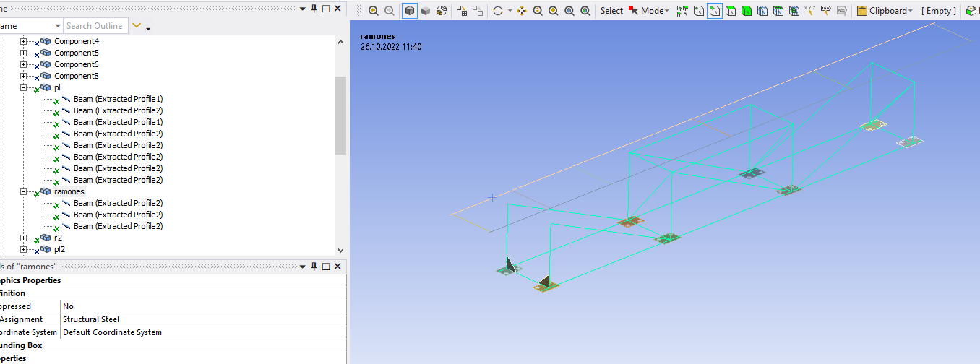Select the Body selection filter (solid green cube)
Viewport: 980px width, 364px height.
pyautogui.click(x=747, y=11)
